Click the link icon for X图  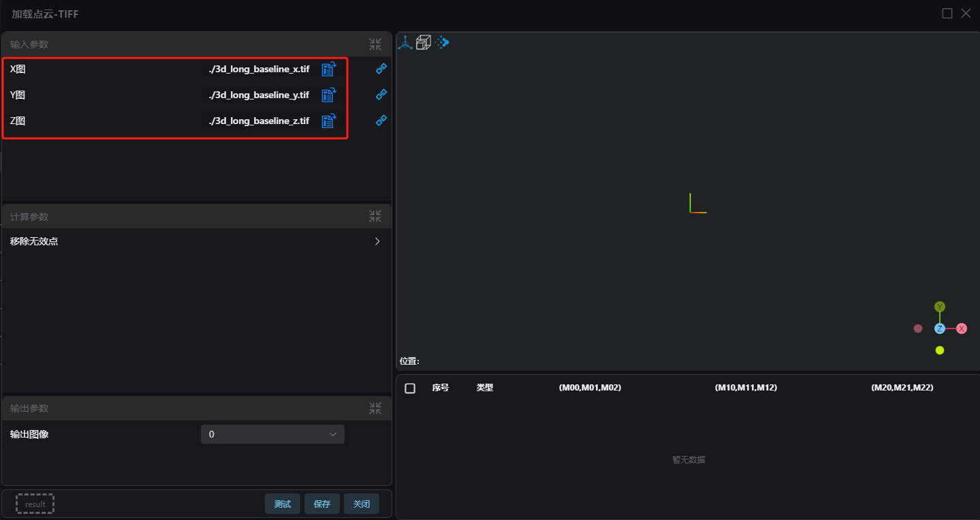point(381,69)
